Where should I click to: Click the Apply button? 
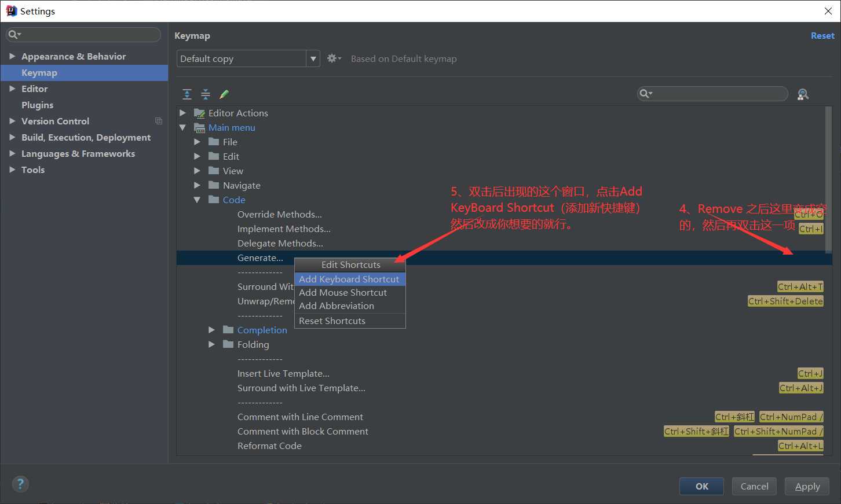807,486
